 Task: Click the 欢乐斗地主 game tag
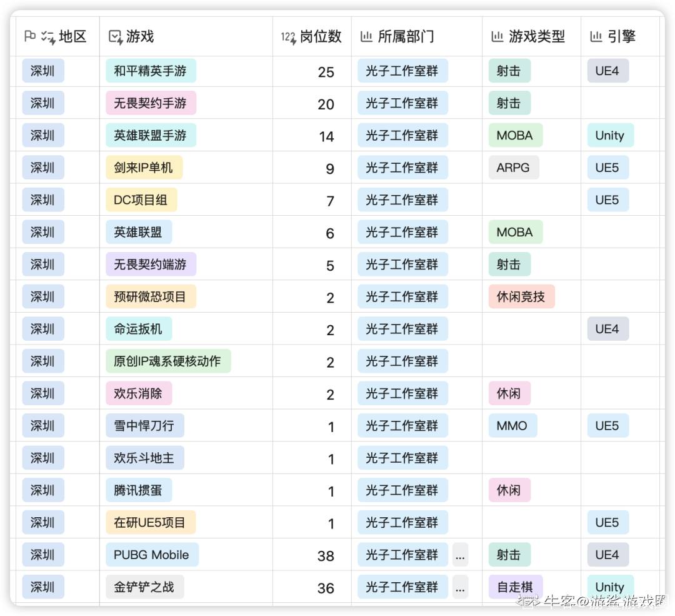coord(145,458)
